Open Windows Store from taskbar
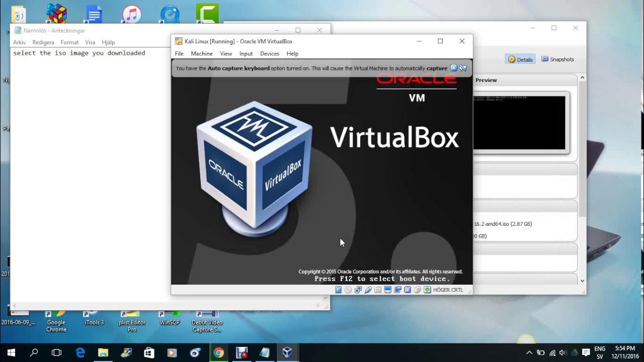644x362 pixels. [149, 352]
